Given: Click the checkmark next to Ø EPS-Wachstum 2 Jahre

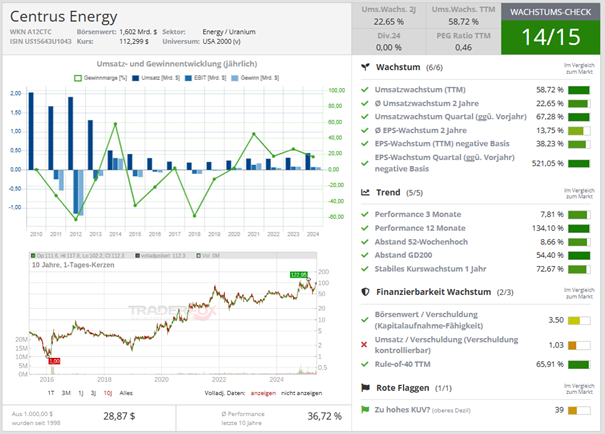Looking at the screenshot, I should click(x=365, y=130).
